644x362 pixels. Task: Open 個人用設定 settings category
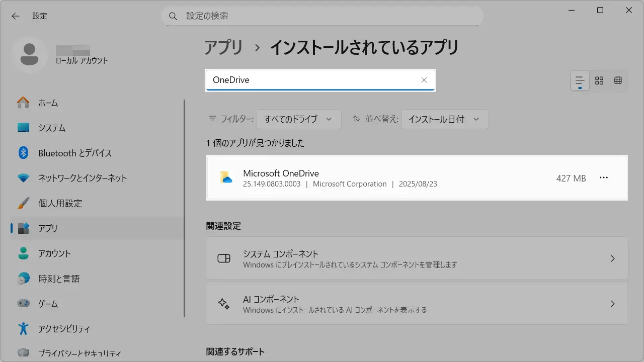pos(97,203)
